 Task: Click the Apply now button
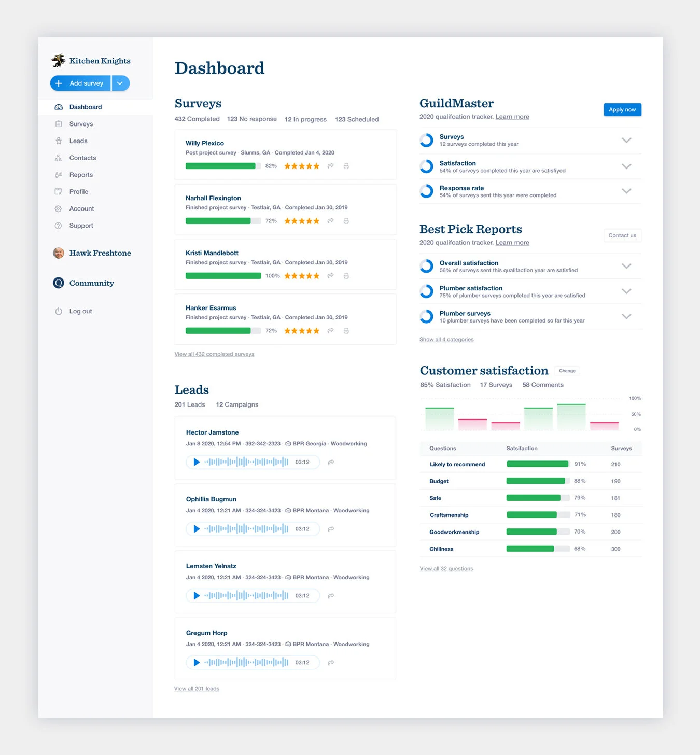pos(622,109)
